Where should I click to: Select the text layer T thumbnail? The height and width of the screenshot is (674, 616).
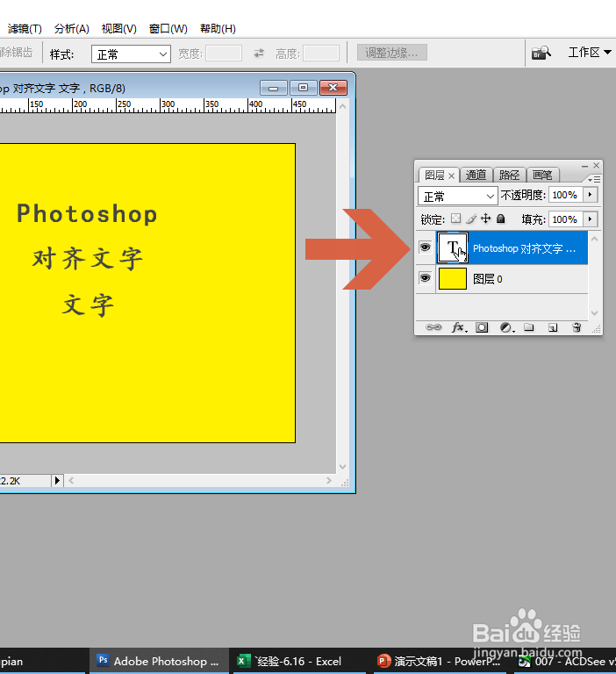[453, 247]
